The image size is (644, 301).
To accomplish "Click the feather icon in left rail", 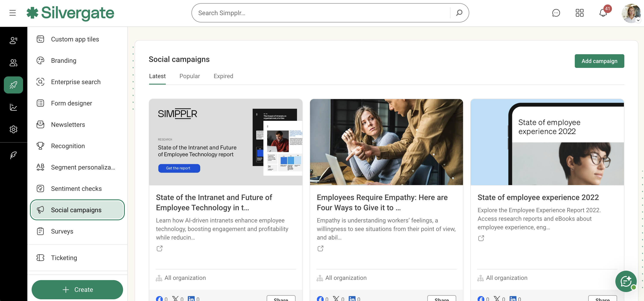I will click(13, 155).
